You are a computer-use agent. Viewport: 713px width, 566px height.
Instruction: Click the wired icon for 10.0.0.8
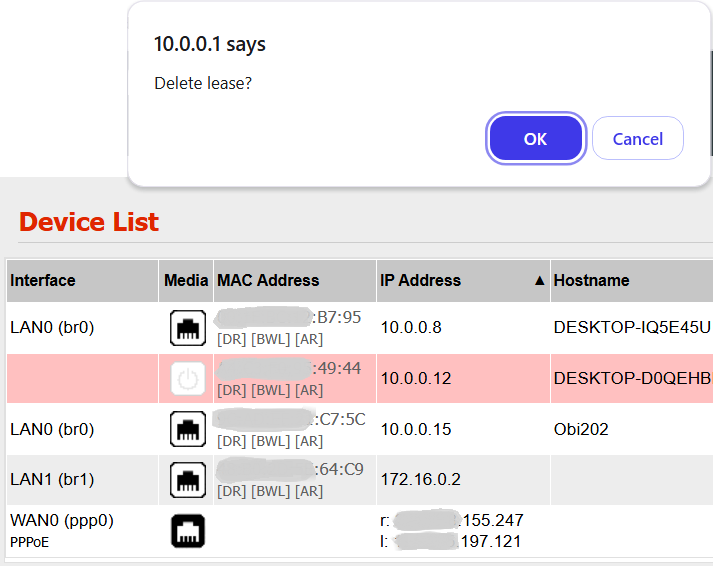[188, 328]
